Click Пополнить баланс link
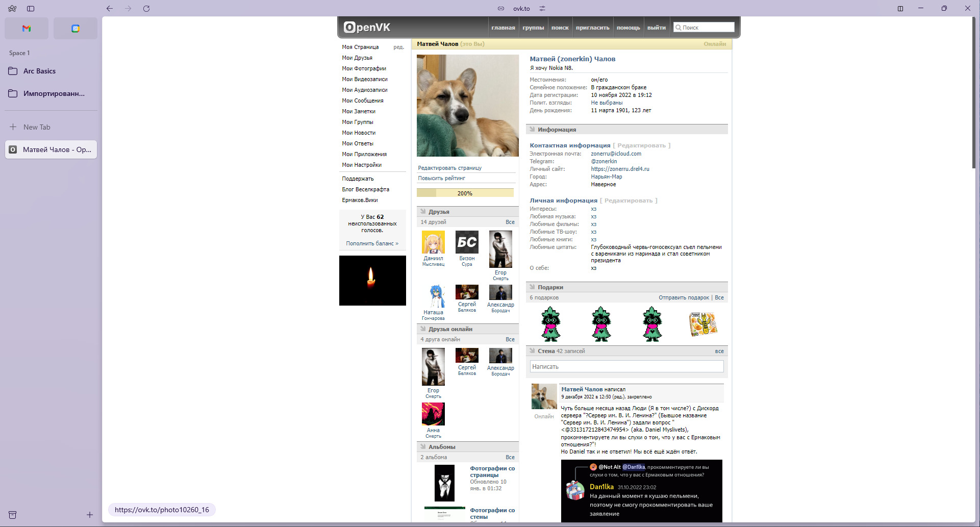This screenshot has height=527, width=980. point(372,243)
